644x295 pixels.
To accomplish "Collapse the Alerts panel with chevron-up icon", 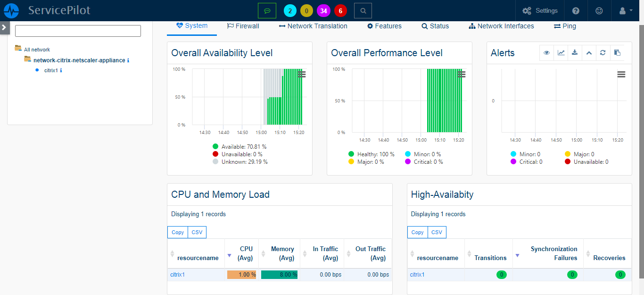I will click(x=589, y=52).
